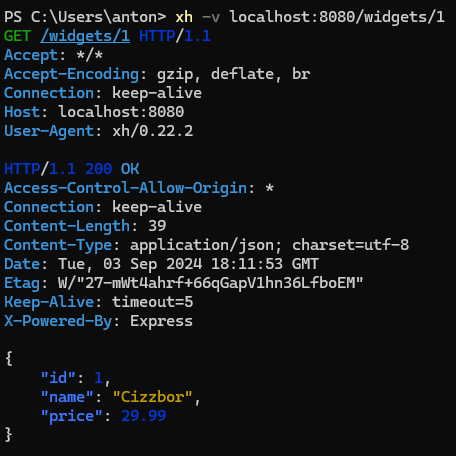Screen dimensions: 456x456
Task: Click the Keep-Alive timeout=5 value
Action: (152, 302)
